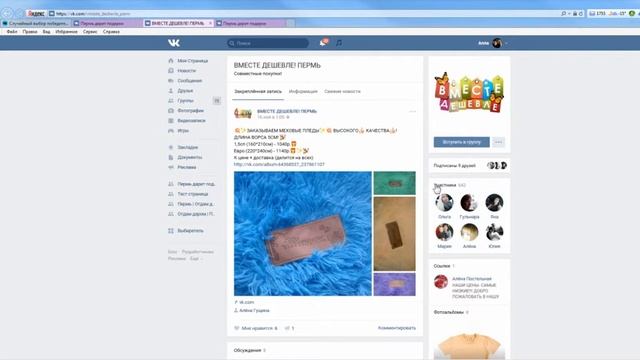Click the gamepad icon beside Игры
Viewport: 640px width, 360px height.
click(x=171, y=131)
